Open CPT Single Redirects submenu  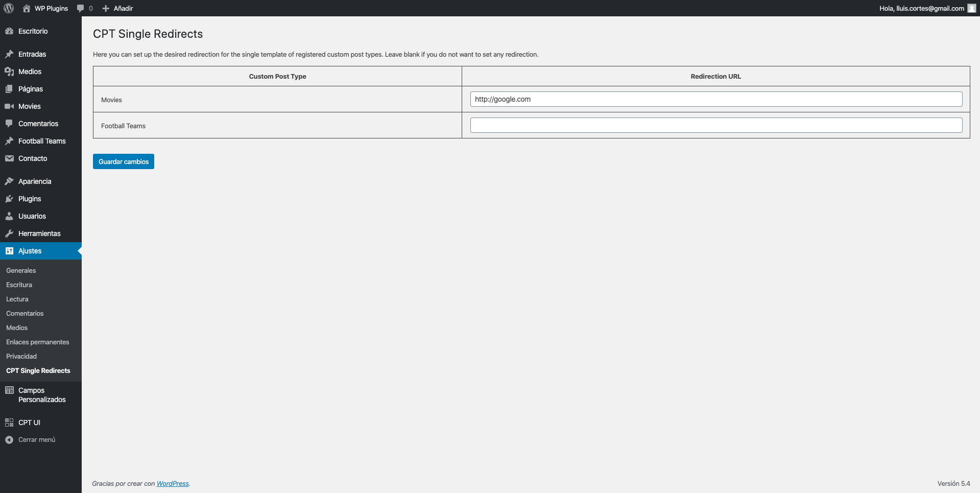point(38,371)
